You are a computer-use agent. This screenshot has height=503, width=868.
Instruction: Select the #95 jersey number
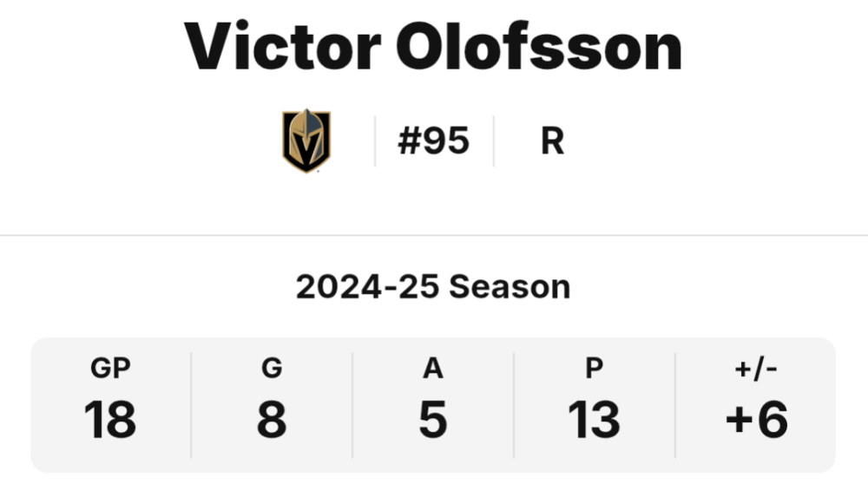[433, 140]
